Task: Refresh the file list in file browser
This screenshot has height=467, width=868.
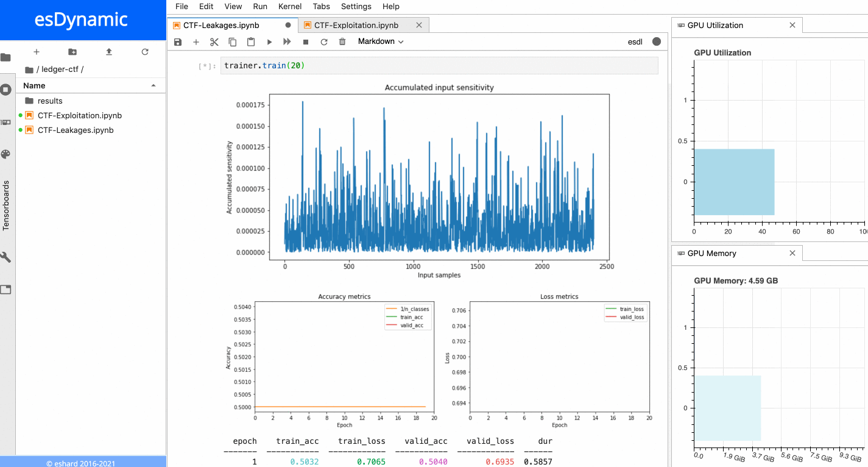Action: (x=145, y=52)
